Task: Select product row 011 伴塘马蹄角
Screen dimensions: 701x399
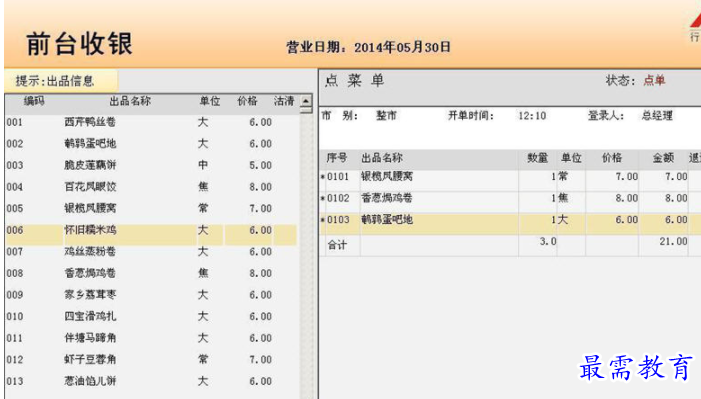Action: [152, 338]
